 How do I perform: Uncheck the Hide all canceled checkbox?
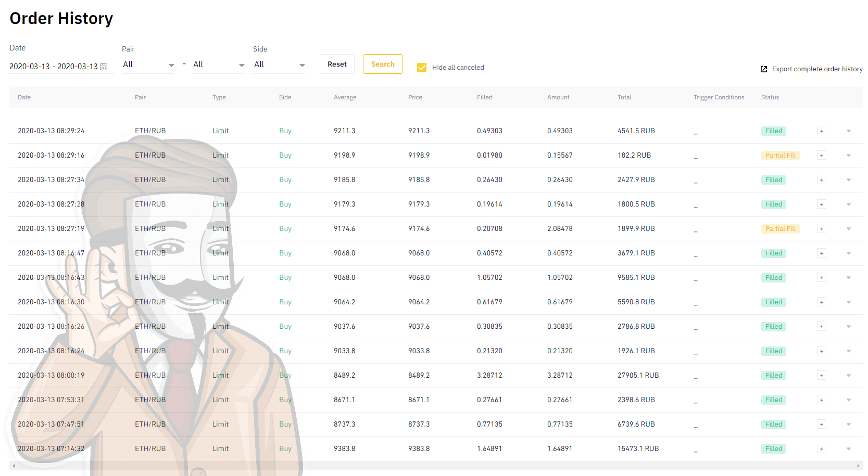point(422,68)
